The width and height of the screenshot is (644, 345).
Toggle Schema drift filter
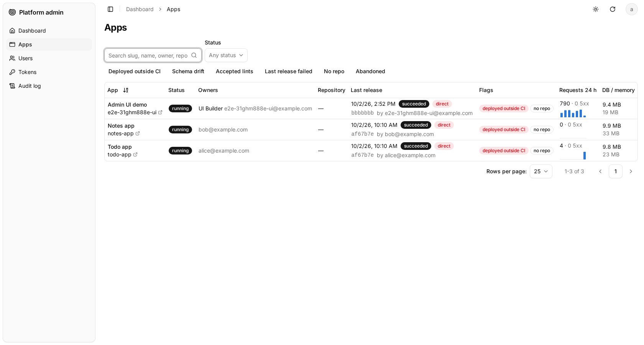tap(188, 71)
